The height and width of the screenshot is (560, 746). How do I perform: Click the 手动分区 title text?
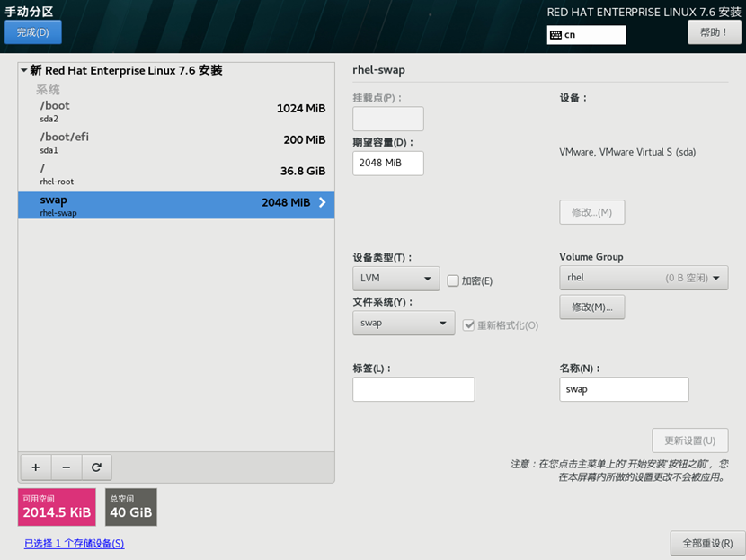tap(29, 12)
